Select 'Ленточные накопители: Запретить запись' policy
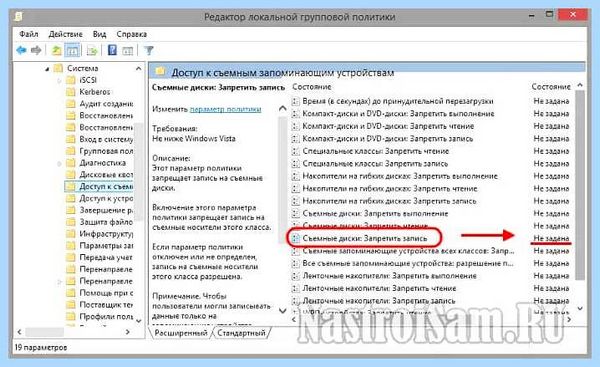 tap(379, 301)
